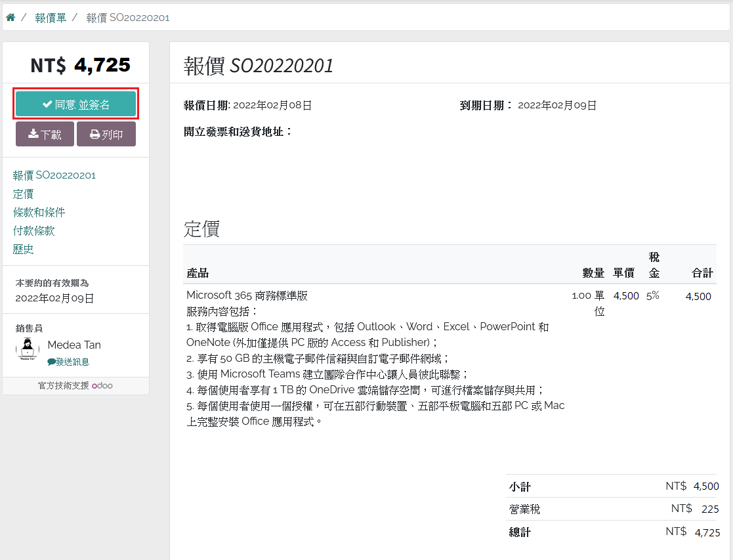
Task: Select 報價 SO20220201 in the sidebar navigation
Action: coord(54,175)
